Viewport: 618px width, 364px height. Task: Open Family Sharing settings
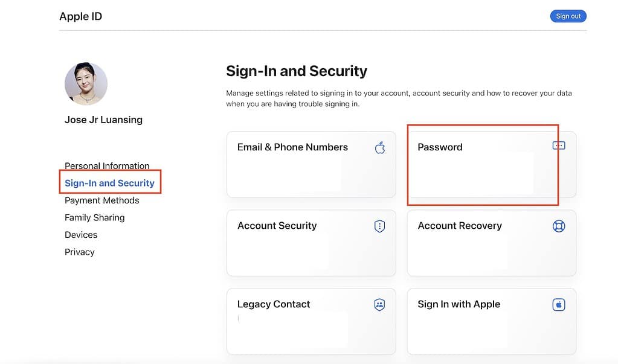94,217
